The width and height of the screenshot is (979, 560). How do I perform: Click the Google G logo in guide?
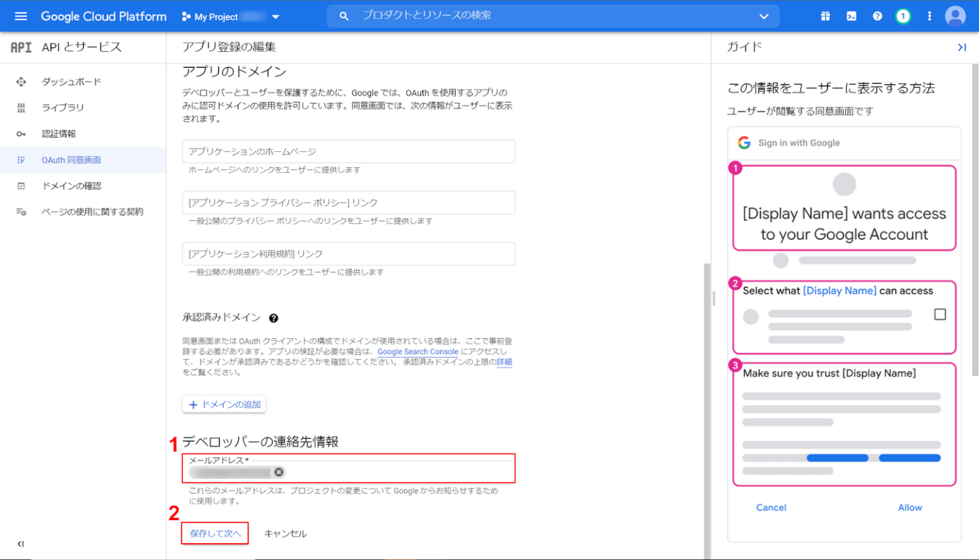click(x=744, y=143)
